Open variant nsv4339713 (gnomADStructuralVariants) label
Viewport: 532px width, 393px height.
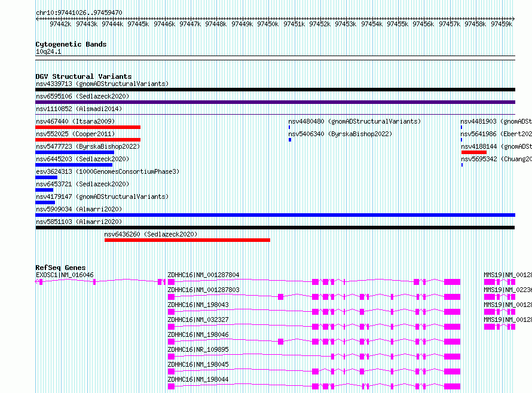coord(102,84)
